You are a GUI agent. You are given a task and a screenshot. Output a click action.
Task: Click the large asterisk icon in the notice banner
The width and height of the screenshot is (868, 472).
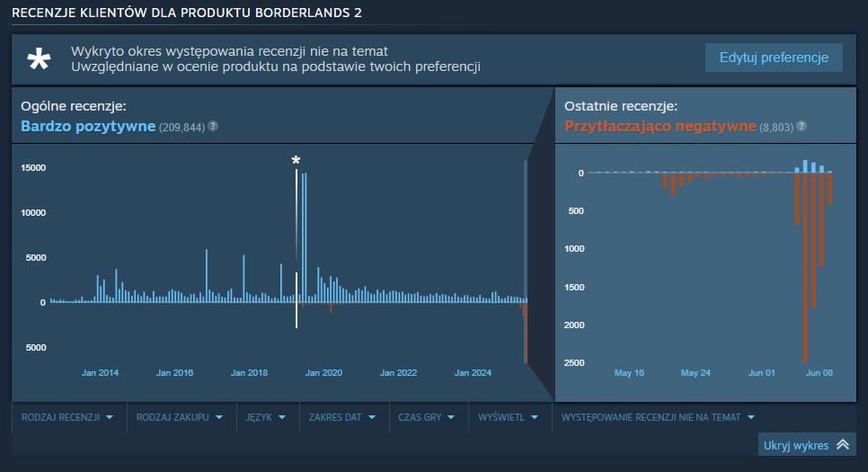40,59
